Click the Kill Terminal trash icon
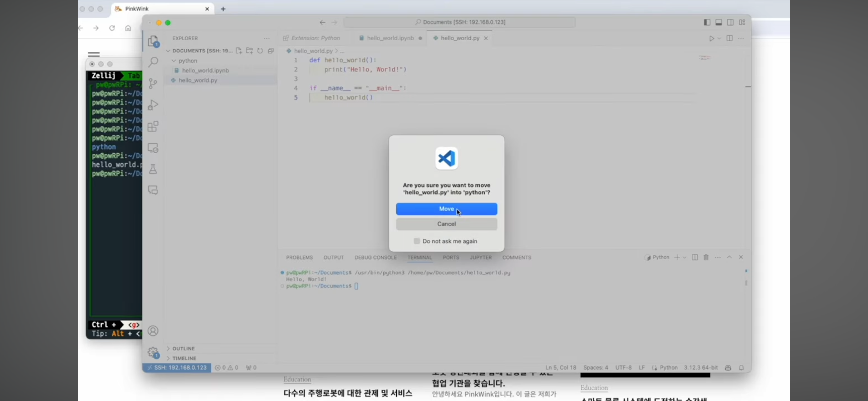Screen dimensions: 868x401 coord(706,257)
